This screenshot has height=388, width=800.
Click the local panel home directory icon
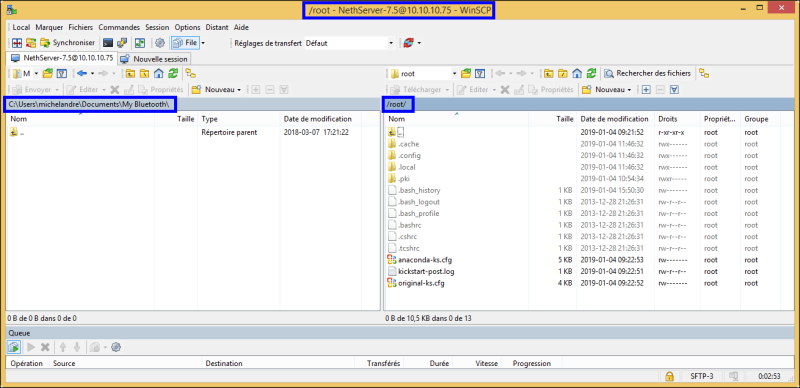159,74
